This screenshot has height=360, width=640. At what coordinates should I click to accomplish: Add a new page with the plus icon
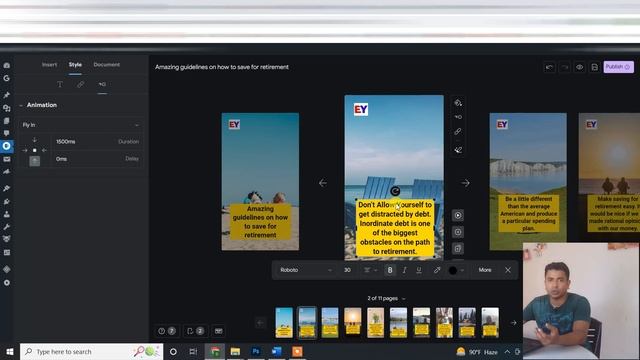click(458, 232)
